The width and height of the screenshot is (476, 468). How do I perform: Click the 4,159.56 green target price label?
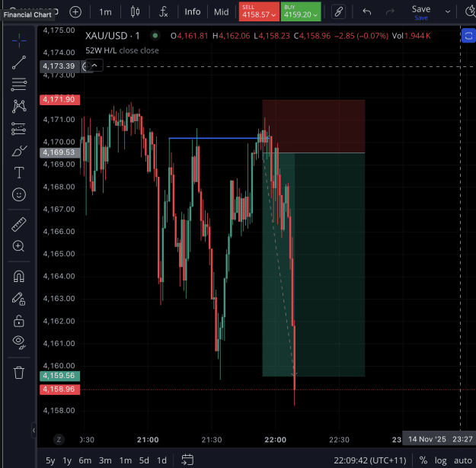coord(59,376)
